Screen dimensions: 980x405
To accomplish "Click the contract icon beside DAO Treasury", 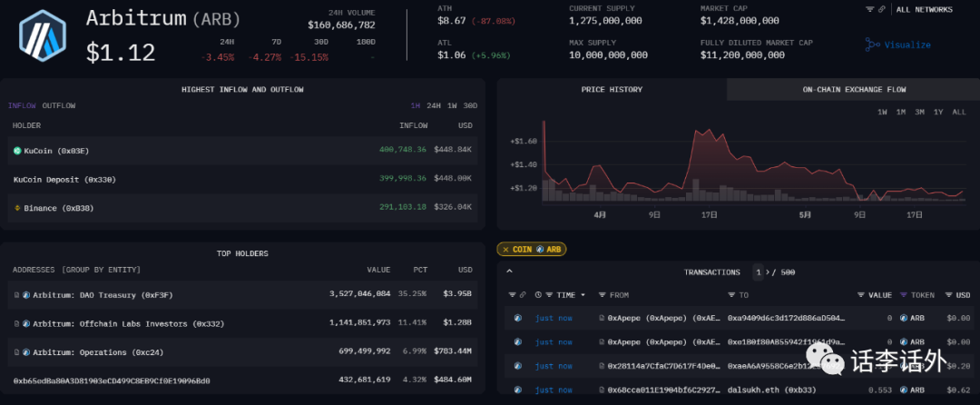I will (16, 294).
